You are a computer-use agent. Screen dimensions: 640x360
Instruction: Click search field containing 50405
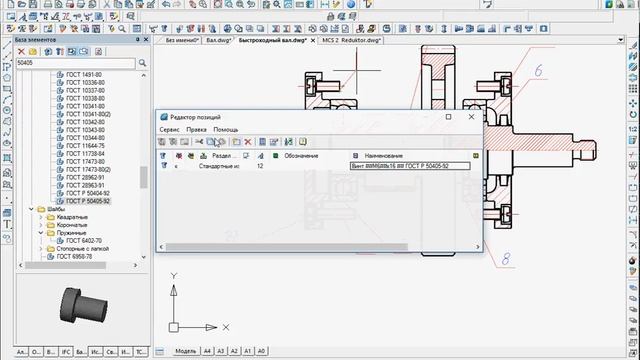(75, 63)
